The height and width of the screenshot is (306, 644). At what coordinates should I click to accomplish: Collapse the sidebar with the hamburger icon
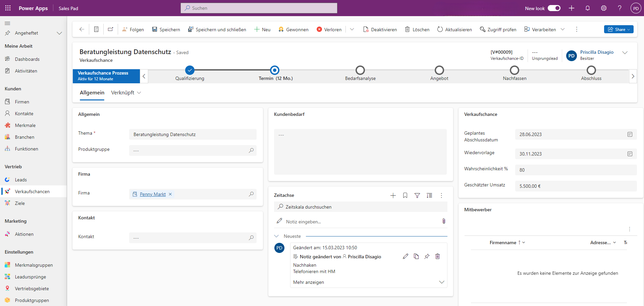(7, 23)
